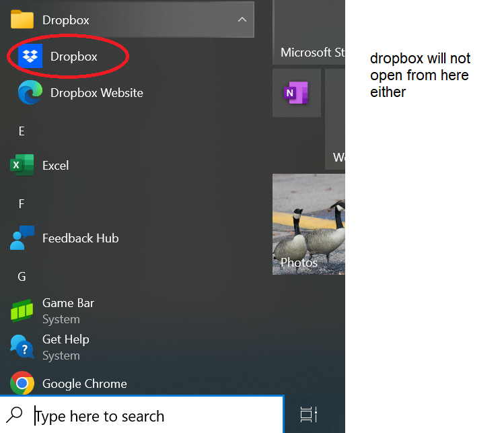
Task: Open the Get Help icon
Action: point(22,347)
